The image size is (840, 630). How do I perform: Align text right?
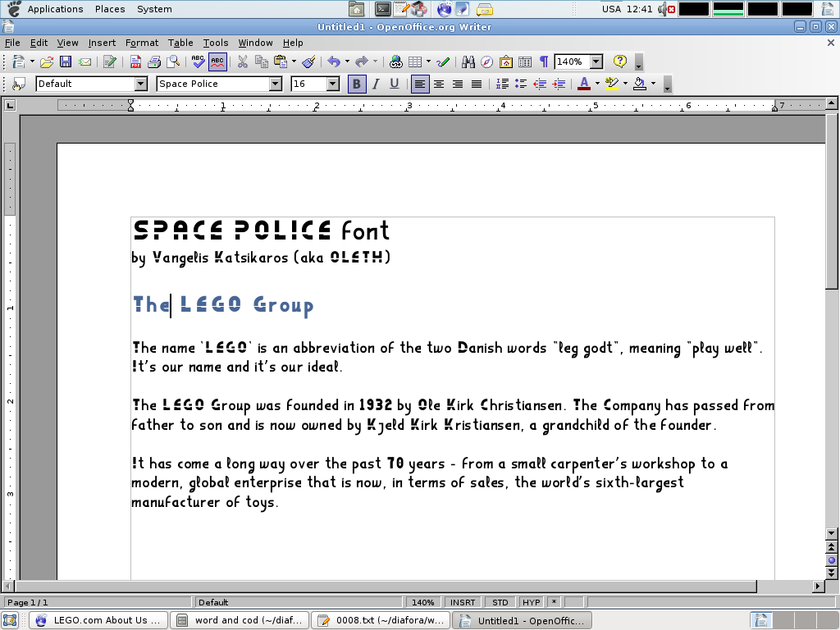[x=458, y=84]
